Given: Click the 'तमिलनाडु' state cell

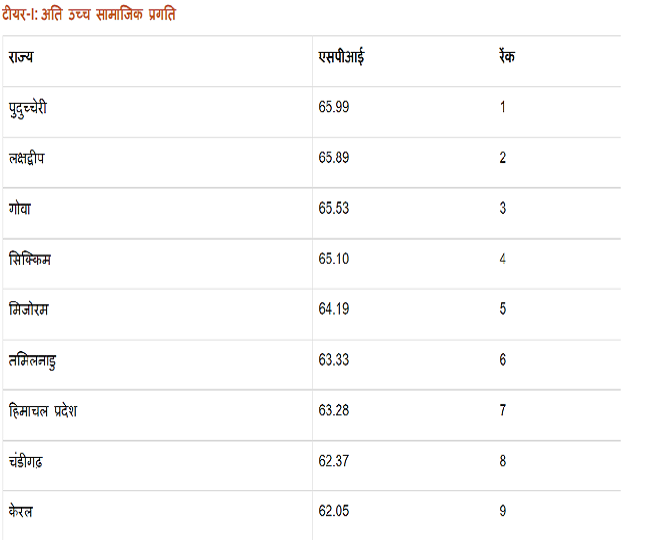Looking at the screenshot, I should [x=33, y=360].
